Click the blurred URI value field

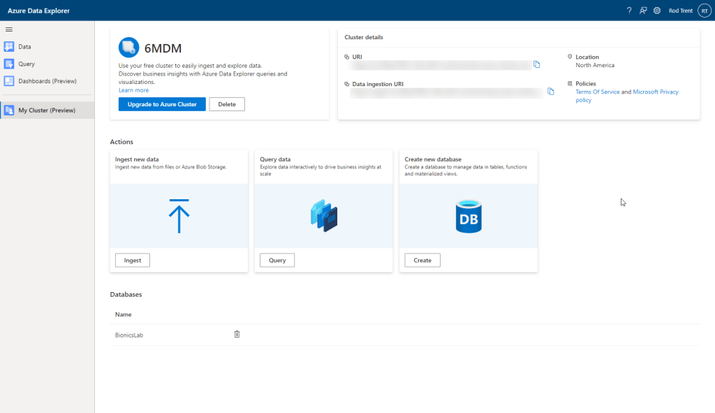tap(440, 65)
